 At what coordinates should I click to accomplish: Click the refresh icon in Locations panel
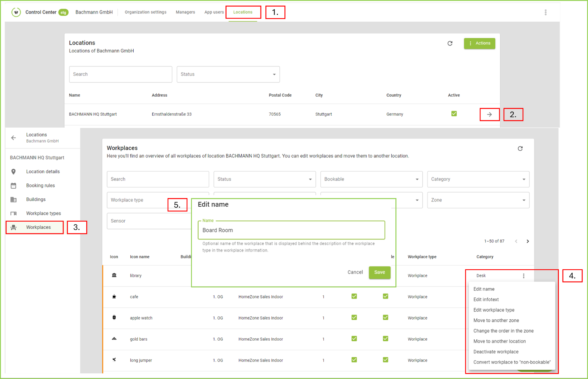450,43
